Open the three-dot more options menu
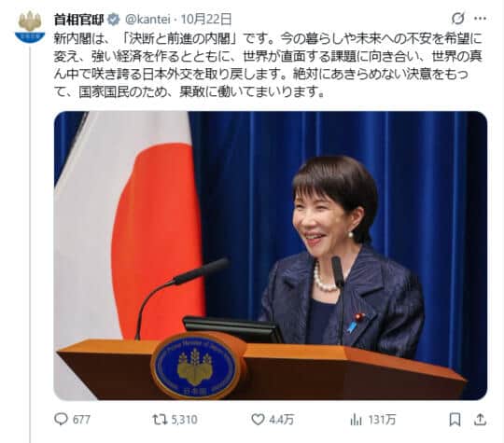 pos(481,19)
